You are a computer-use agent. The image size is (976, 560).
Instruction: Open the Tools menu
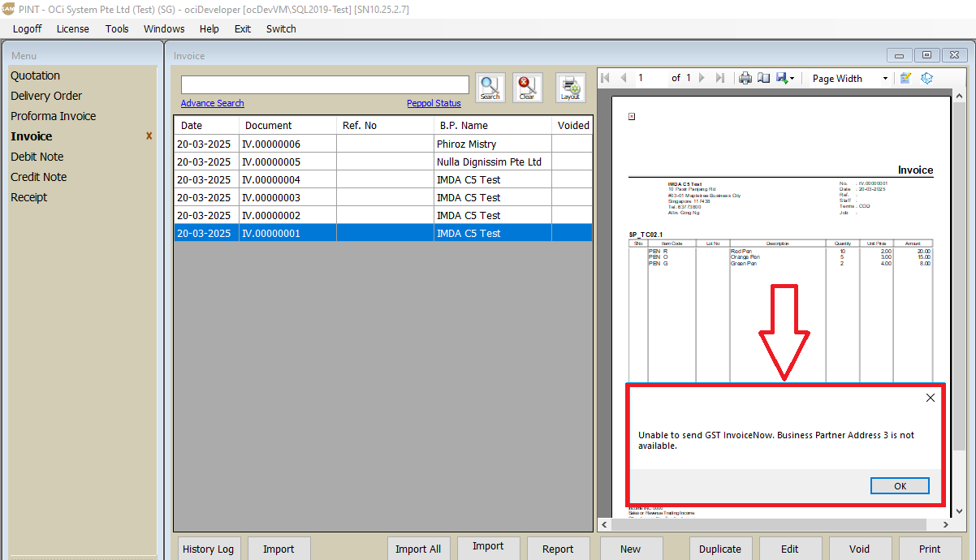[117, 28]
